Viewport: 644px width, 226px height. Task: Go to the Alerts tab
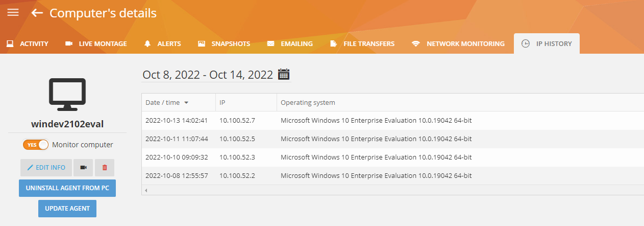[162, 44]
